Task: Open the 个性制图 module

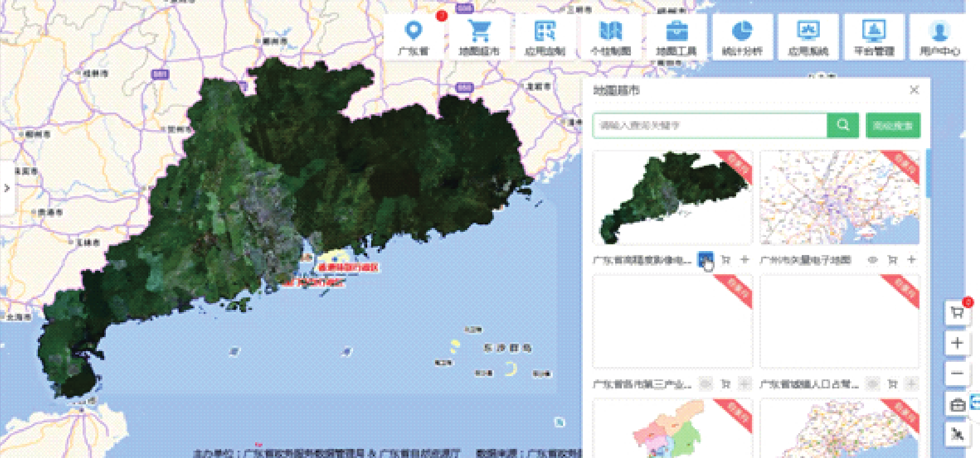Action: pyautogui.click(x=611, y=37)
